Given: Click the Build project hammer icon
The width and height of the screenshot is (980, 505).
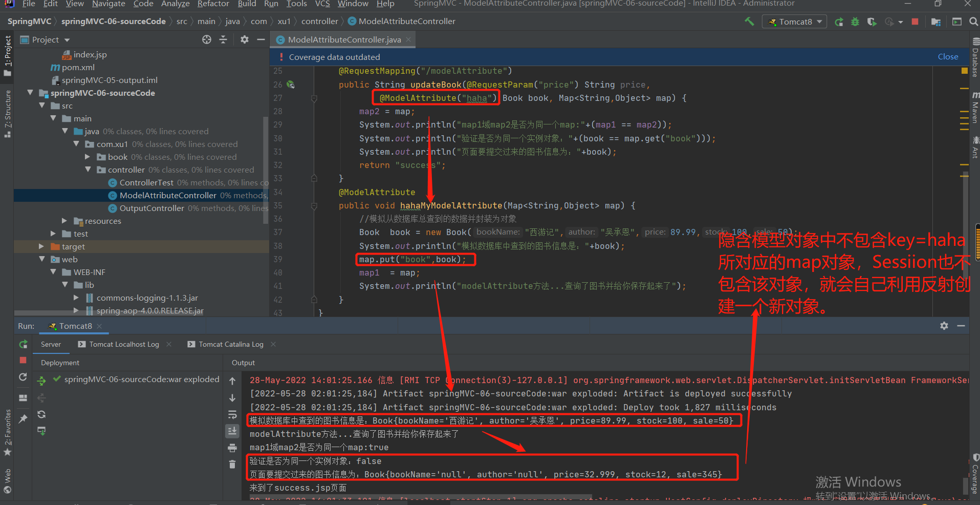Looking at the screenshot, I should (x=749, y=22).
